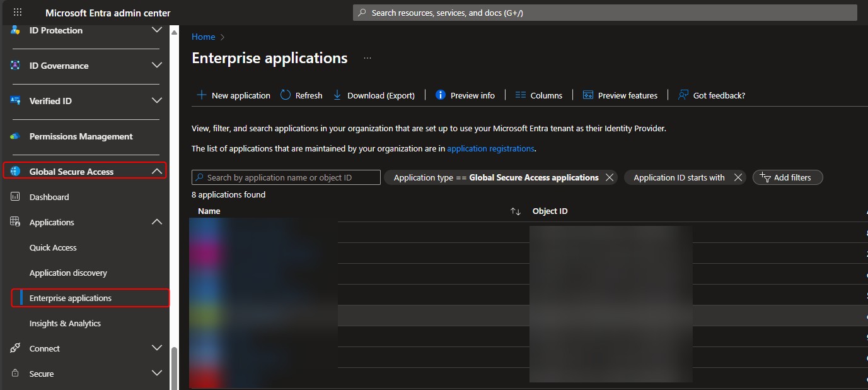The image size is (868, 390).
Task: Click the Add filters button
Action: point(787,178)
